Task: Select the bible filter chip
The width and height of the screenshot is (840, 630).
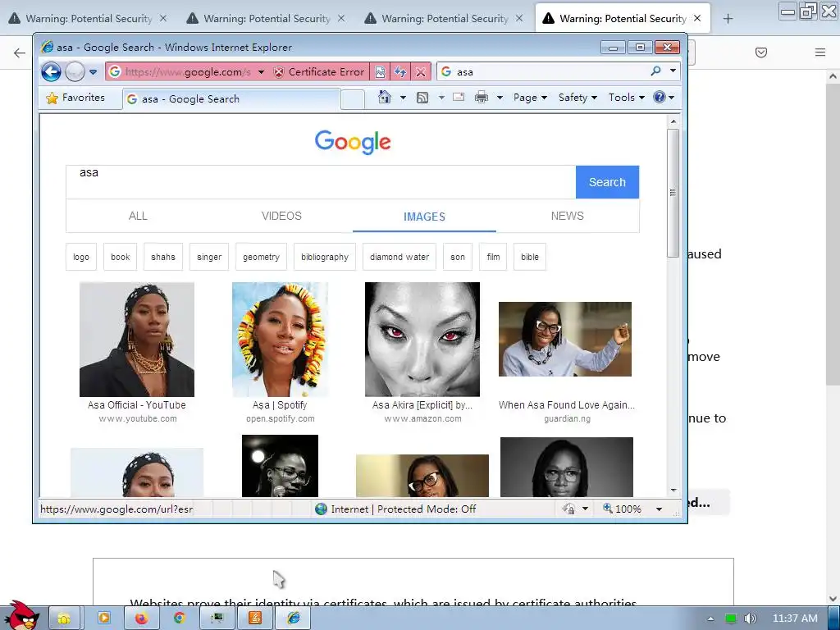Action: pyautogui.click(x=530, y=257)
